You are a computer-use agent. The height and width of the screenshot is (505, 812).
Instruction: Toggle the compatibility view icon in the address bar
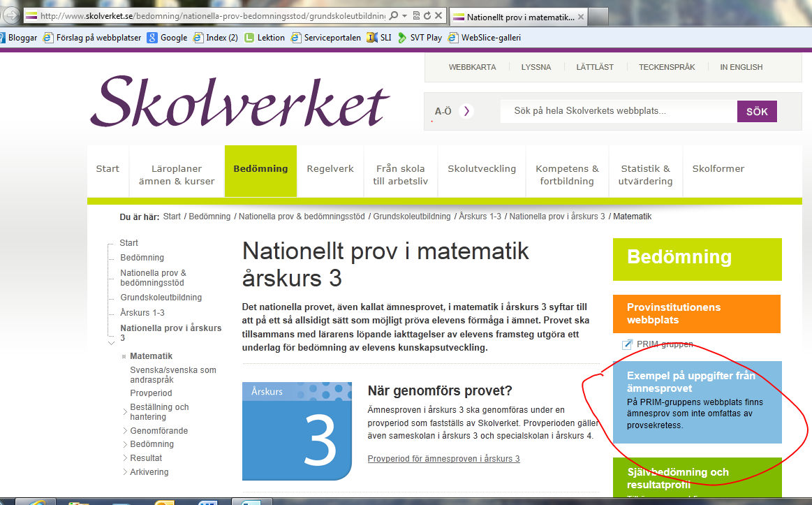click(x=416, y=15)
